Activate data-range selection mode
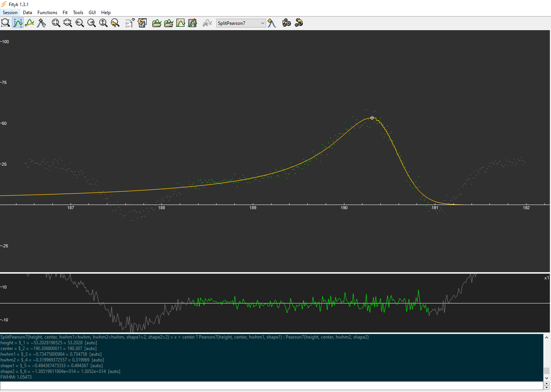The image size is (551, 392). (x=18, y=23)
